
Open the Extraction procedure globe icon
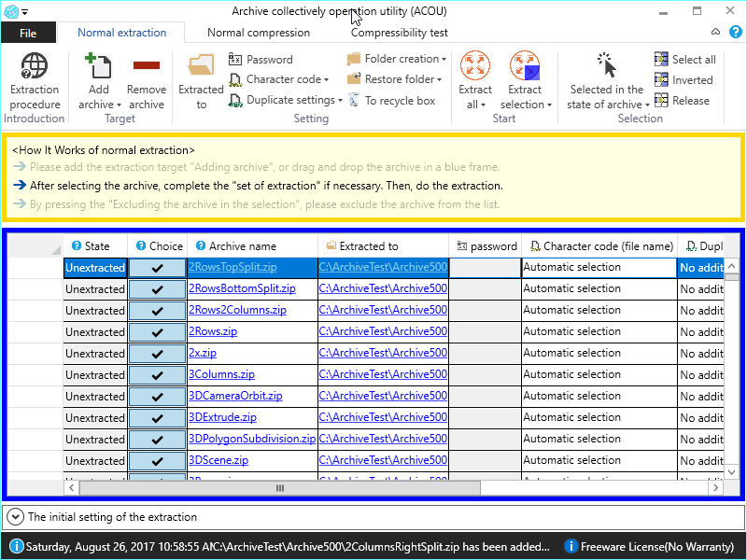click(35, 65)
